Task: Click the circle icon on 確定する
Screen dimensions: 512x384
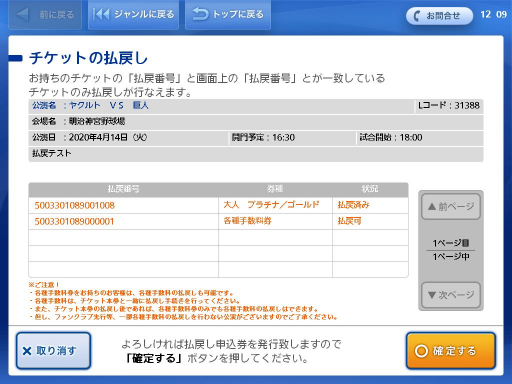Action: [421, 351]
